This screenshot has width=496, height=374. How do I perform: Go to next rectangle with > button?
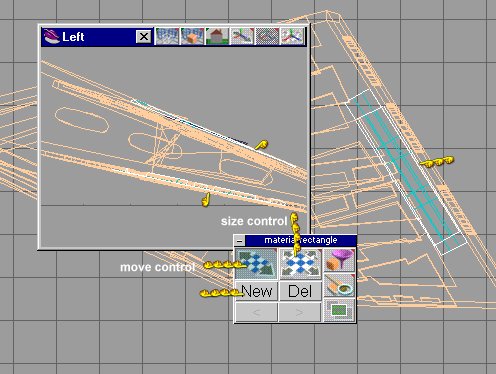pos(300,312)
